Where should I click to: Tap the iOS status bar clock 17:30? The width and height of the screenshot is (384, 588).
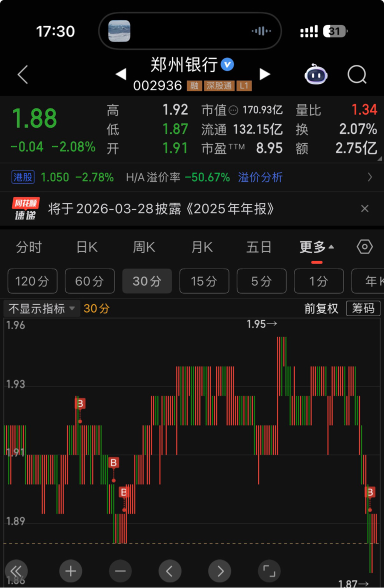pos(55,31)
